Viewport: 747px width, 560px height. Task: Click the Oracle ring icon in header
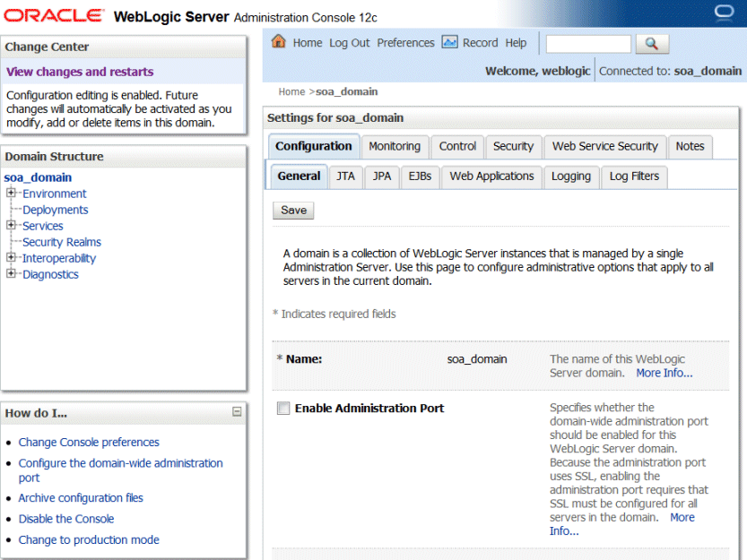(725, 12)
